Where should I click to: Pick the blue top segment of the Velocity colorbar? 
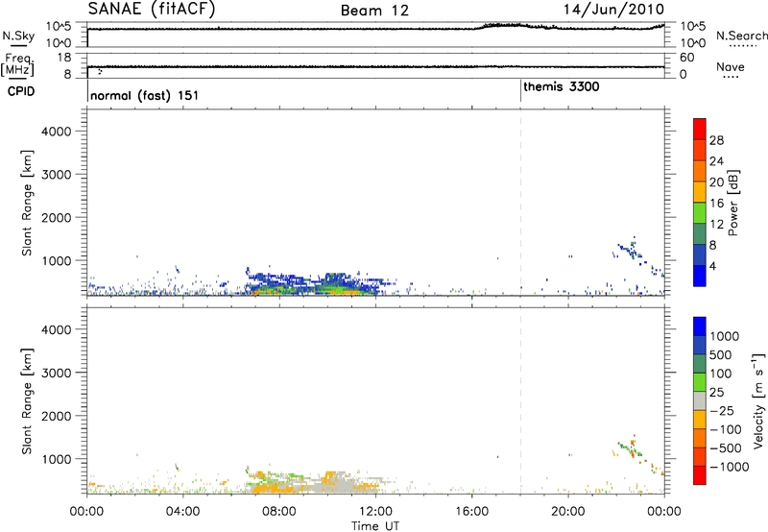(700, 326)
